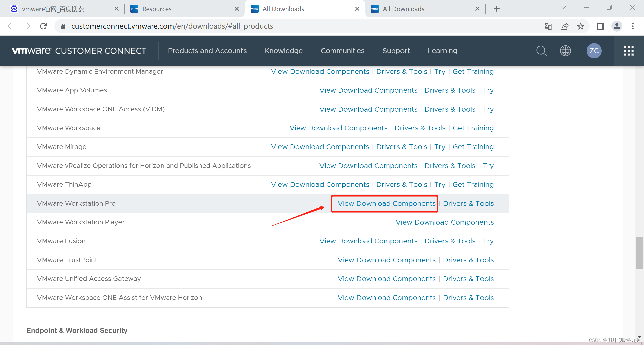This screenshot has height=345, width=644.
Task: Click Get Training for VMware ThinApp
Action: pyautogui.click(x=473, y=185)
